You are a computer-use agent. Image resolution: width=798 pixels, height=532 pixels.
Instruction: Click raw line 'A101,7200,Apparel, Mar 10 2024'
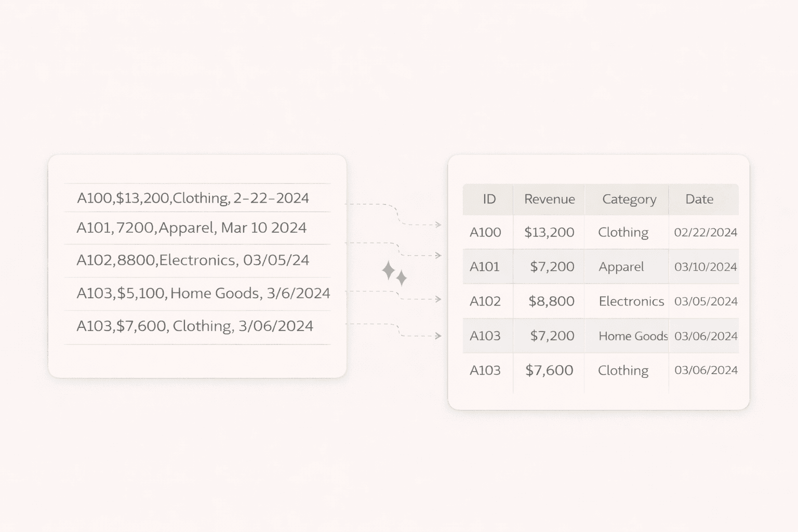(x=191, y=228)
